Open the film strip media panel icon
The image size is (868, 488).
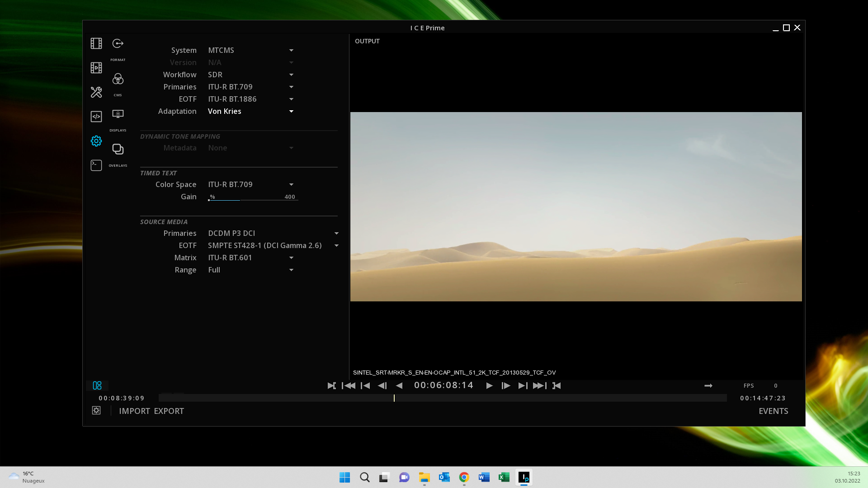pos(96,43)
